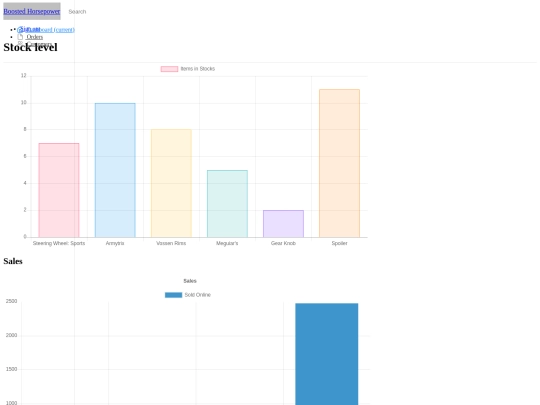This screenshot has height=405, width=540.
Task: Click the Items in Stocks legend label
Action: (198, 69)
